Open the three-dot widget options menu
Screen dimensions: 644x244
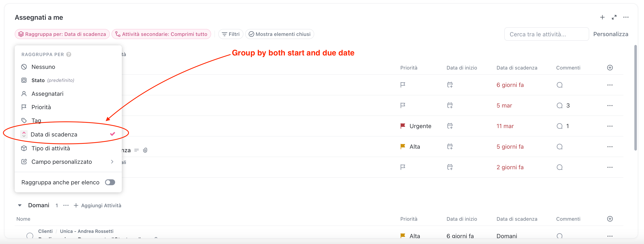(626, 17)
